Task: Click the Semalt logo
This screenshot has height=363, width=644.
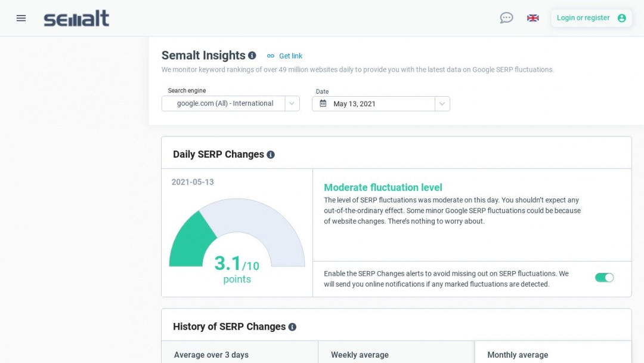Action: 76,18
